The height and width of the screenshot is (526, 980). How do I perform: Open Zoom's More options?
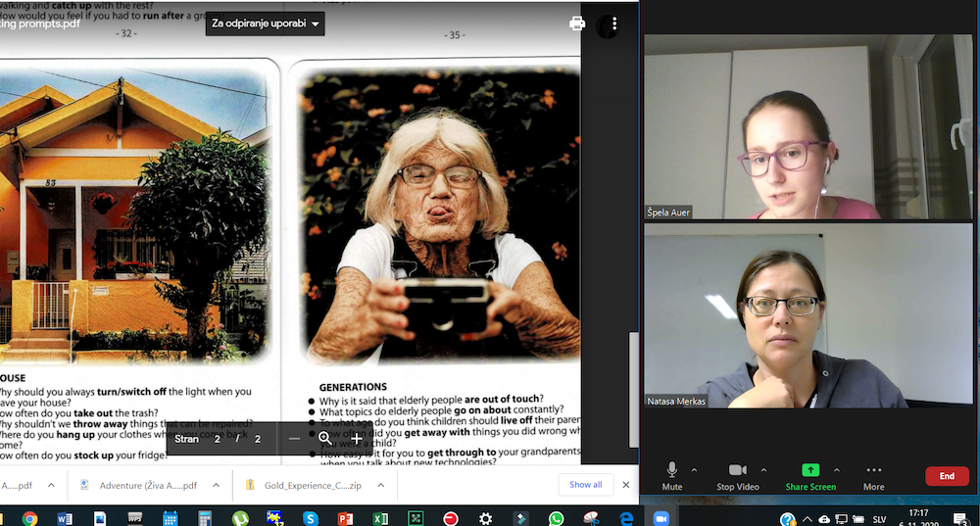pos(873,476)
